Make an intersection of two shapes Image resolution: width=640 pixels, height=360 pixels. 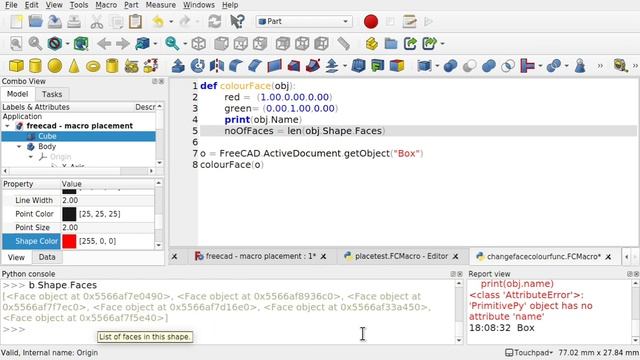tap(508, 66)
